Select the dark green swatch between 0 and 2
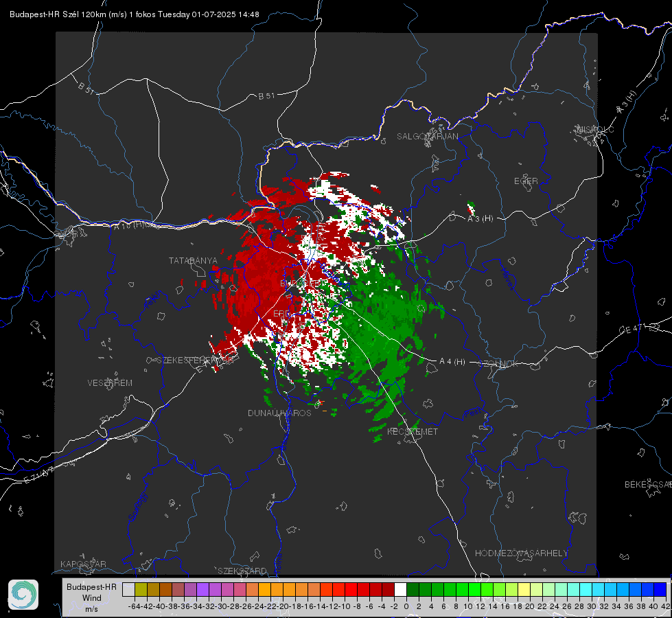The image size is (672, 618). click(413, 590)
